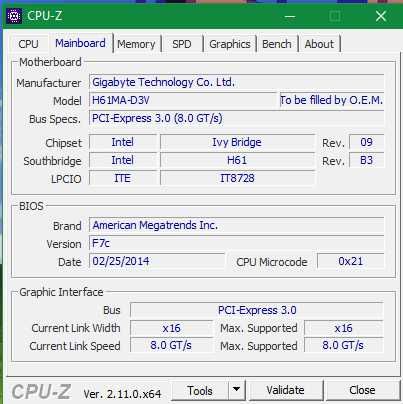Click the Southbridge H61 field
The width and height of the screenshot is (403, 404).
click(x=237, y=160)
